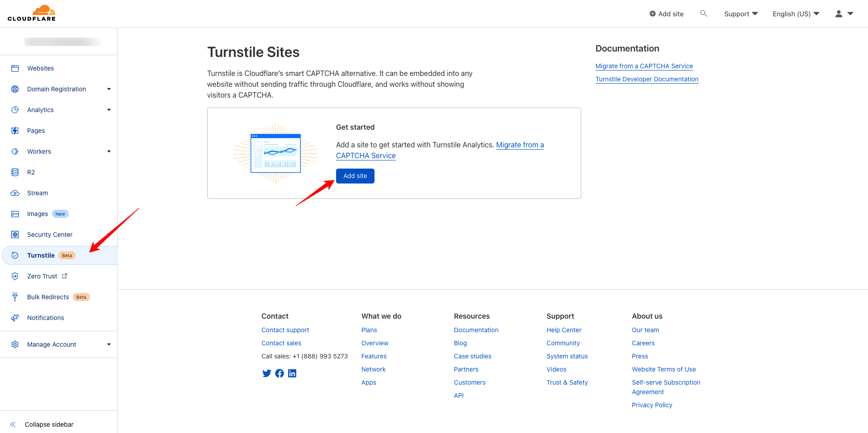The width and height of the screenshot is (868, 433).
Task: Expand the Analytics dropdown chevron
Action: (109, 110)
